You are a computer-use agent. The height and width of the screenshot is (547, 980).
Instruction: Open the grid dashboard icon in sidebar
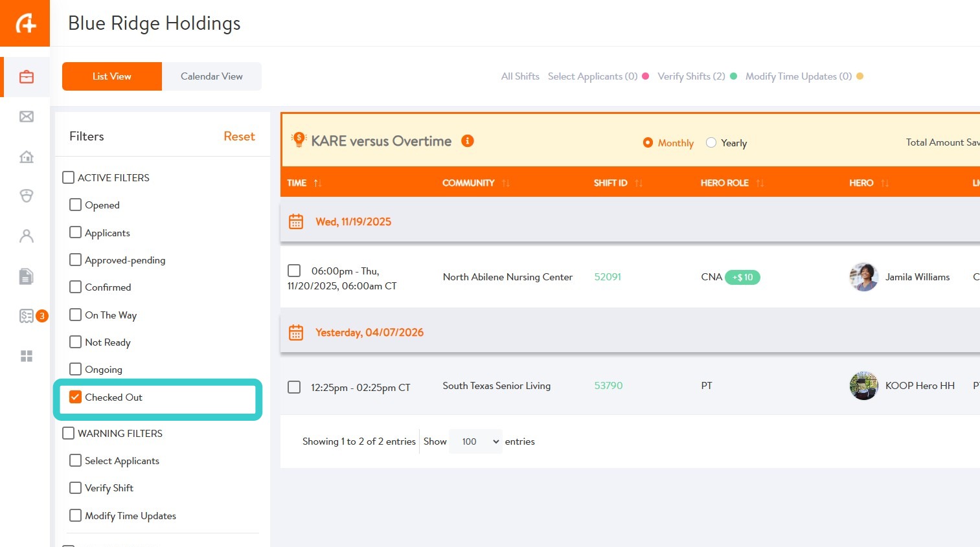[x=27, y=356]
